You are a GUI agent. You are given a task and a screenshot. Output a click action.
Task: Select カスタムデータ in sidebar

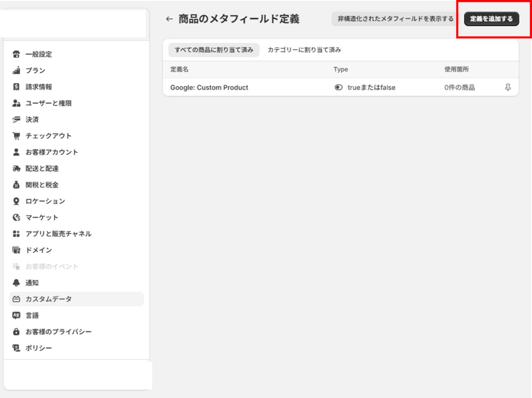[x=76, y=299]
